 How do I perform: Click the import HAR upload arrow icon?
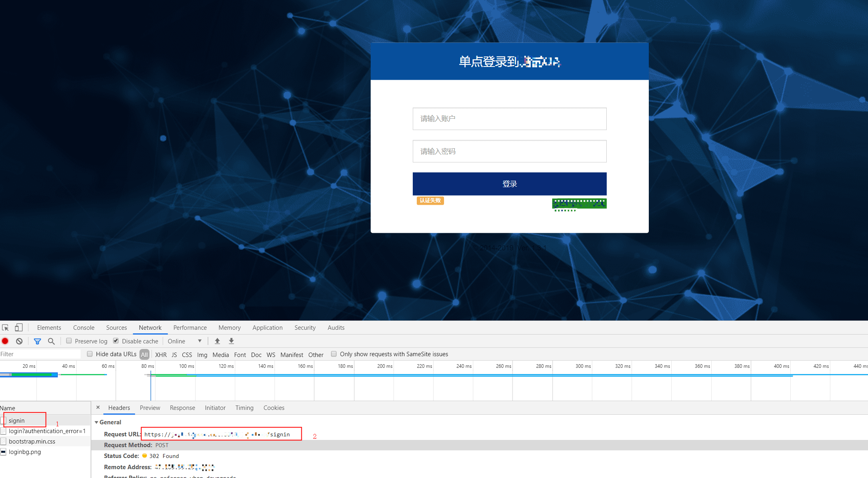click(x=217, y=341)
